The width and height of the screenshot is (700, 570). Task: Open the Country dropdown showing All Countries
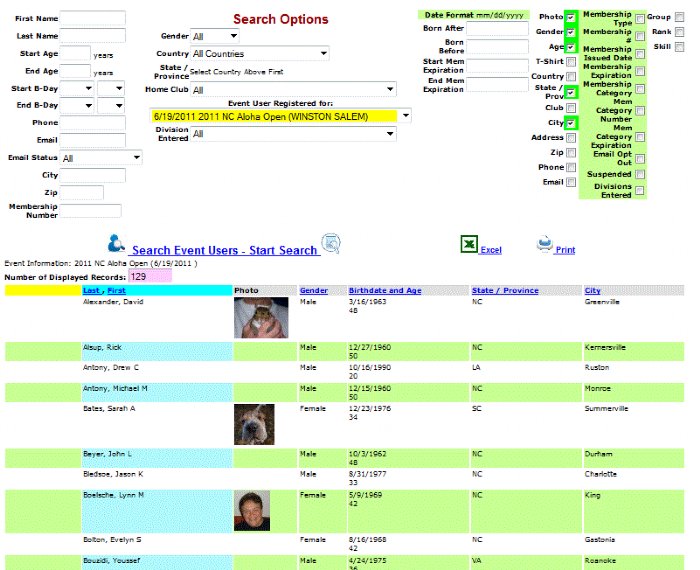tap(260, 54)
